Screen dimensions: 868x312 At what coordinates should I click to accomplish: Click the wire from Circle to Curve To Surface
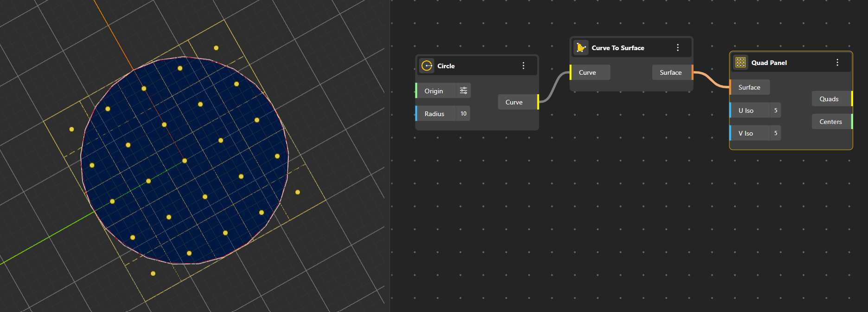pos(555,87)
